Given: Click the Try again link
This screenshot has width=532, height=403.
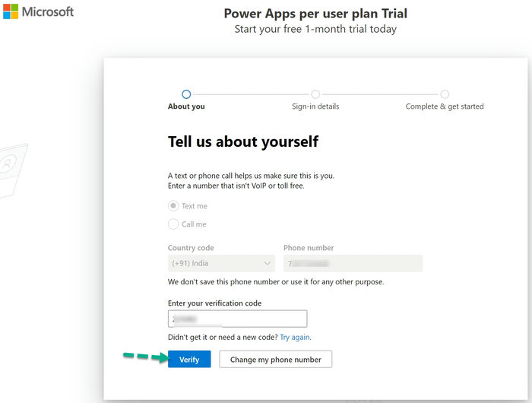Looking at the screenshot, I should click(x=295, y=337).
